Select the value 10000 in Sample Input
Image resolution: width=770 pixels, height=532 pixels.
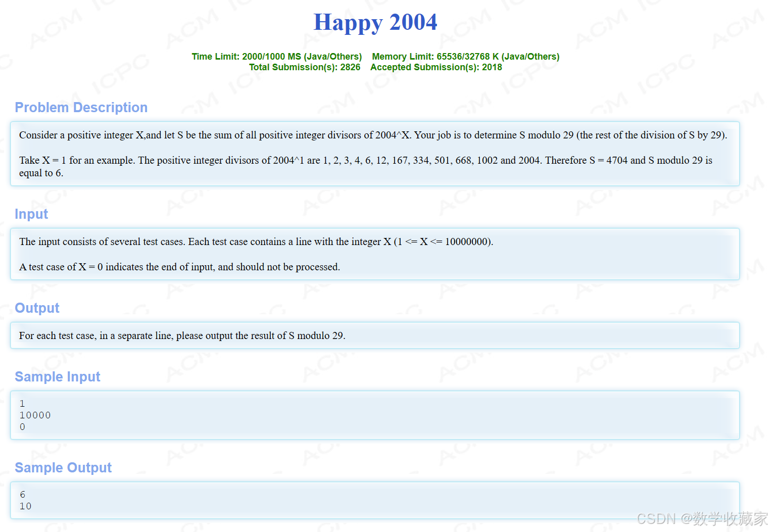click(35, 415)
